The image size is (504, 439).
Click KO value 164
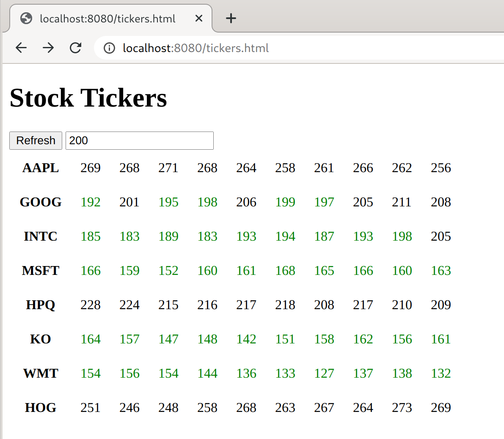[91, 339]
